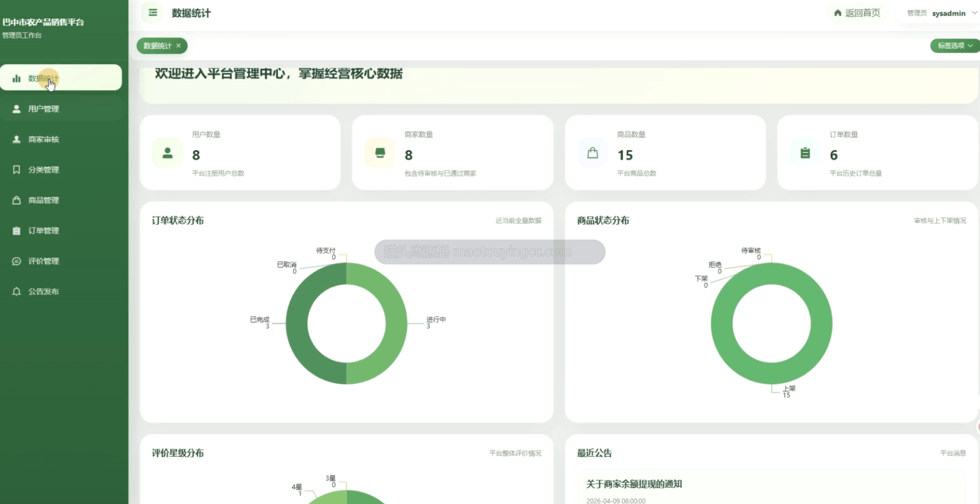The image size is (980, 504).
Task: Click the 订单数量 card clipboard icon
Action: click(x=805, y=153)
